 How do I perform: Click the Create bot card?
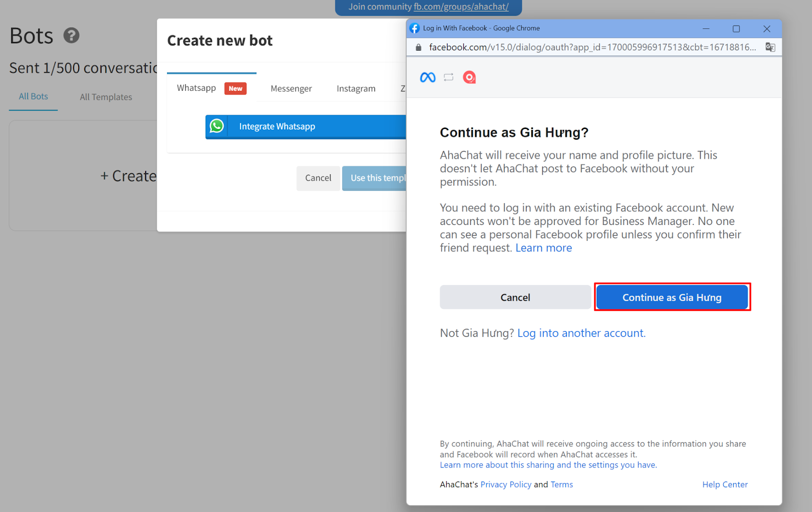[83, 176]
